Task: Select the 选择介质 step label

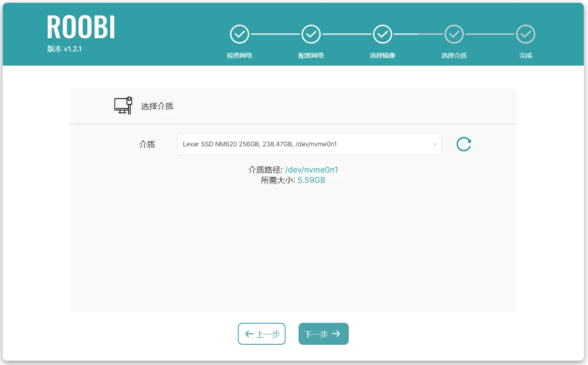Action: pos(454,56)
